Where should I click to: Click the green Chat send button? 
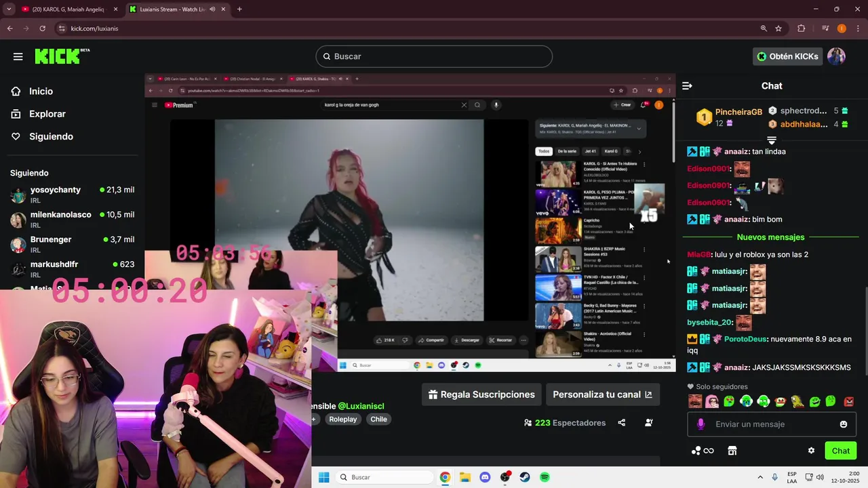click(x=841, y=451)
